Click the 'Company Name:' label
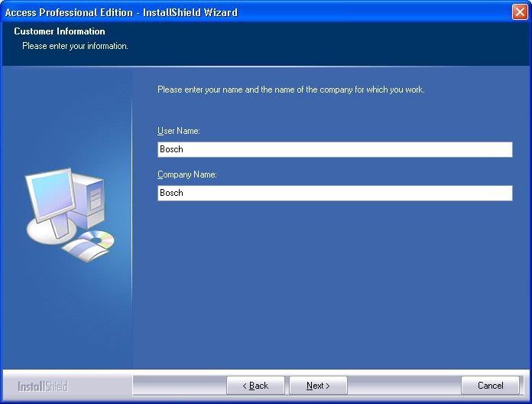Image resolution: width=532 pixels, height=404 pixels. tap(187, 174)
